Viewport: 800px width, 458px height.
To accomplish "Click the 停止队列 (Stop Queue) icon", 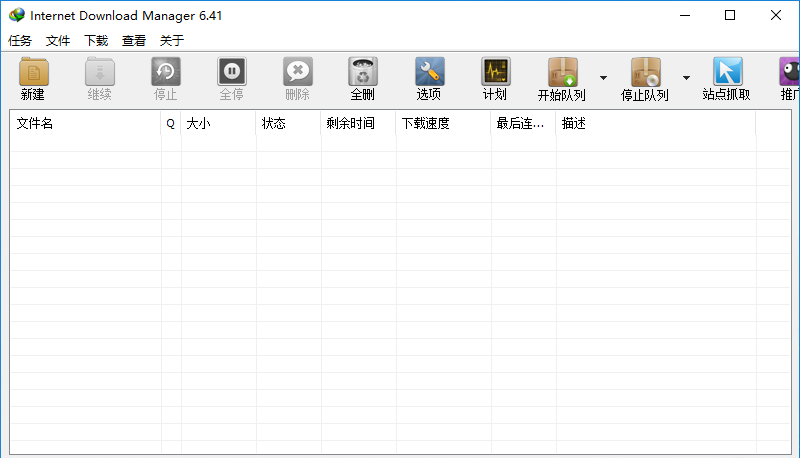I will point(645,72).
